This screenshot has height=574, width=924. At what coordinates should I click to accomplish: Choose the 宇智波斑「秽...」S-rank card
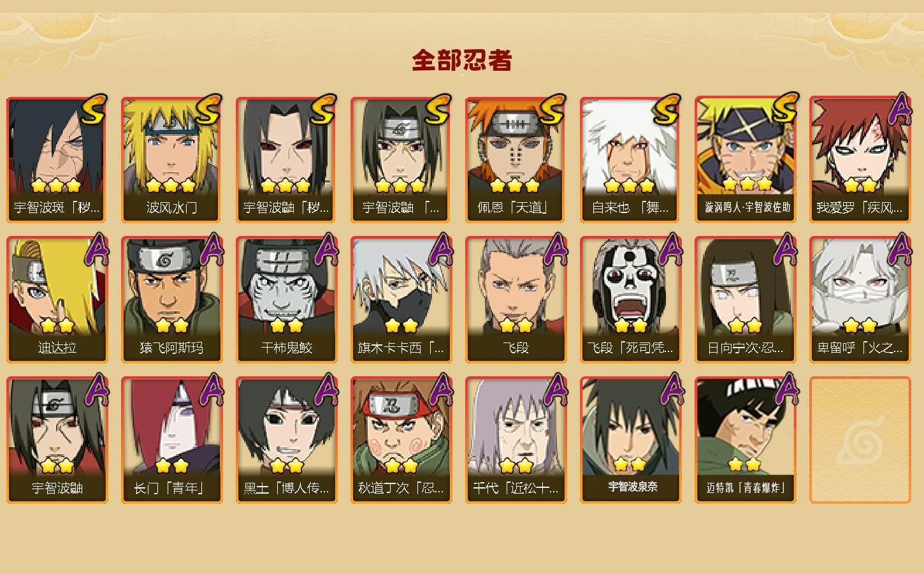pos(57,159)
